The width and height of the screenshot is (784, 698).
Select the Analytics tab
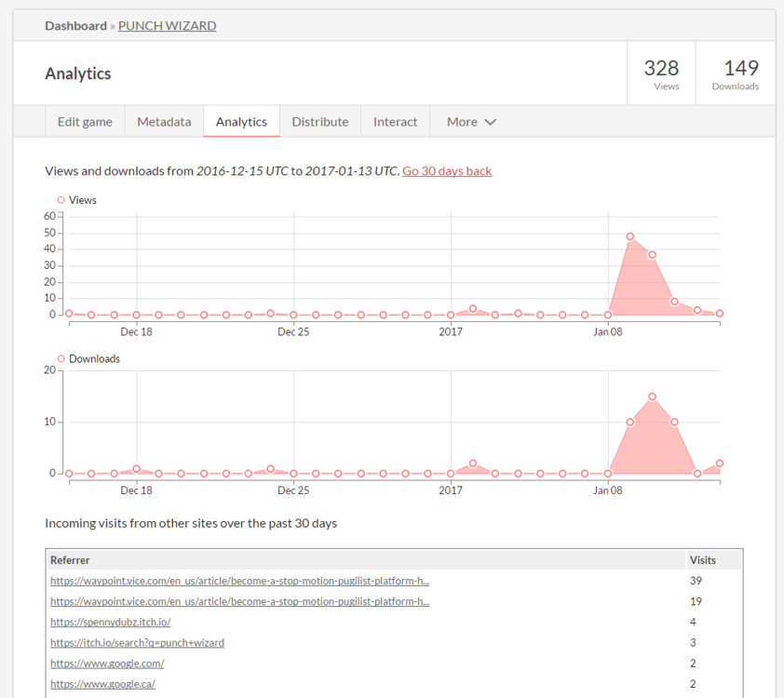[241, 122]
